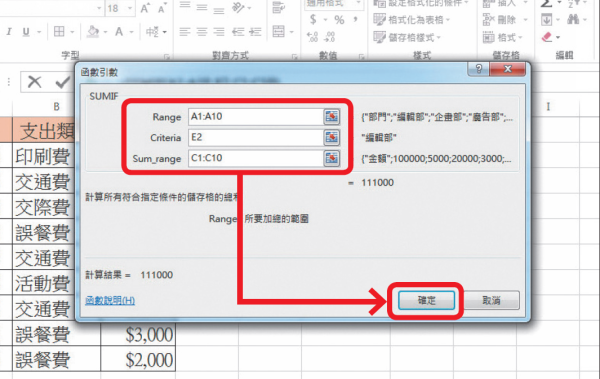Screen dimensions: 600x379
Task: Click the increase font size icon
Action: [145, 8]
